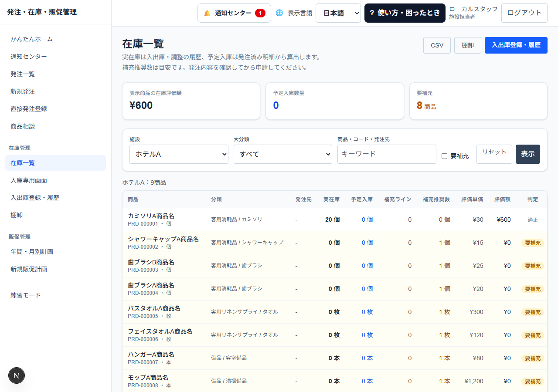Click 0 個 予定入庫 in カミソリ row
This screenshot has height=392, width=558.
click(x=367, y=220)
